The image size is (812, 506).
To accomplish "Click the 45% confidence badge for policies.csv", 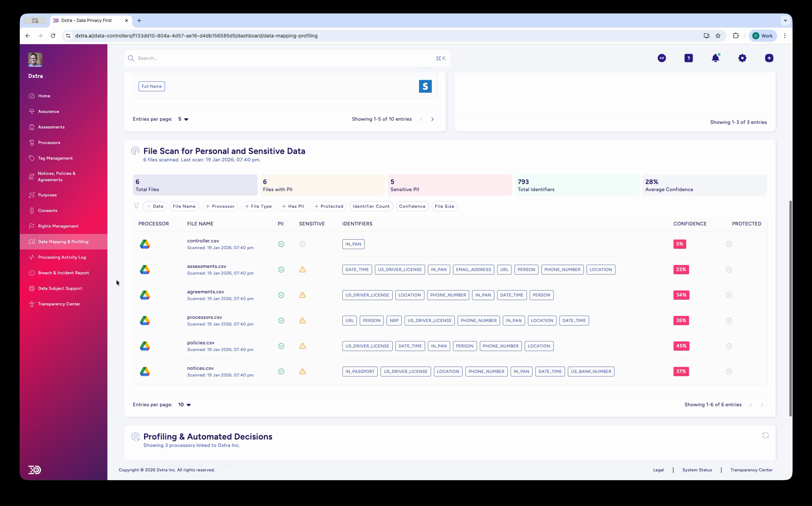I will [681, 346].
